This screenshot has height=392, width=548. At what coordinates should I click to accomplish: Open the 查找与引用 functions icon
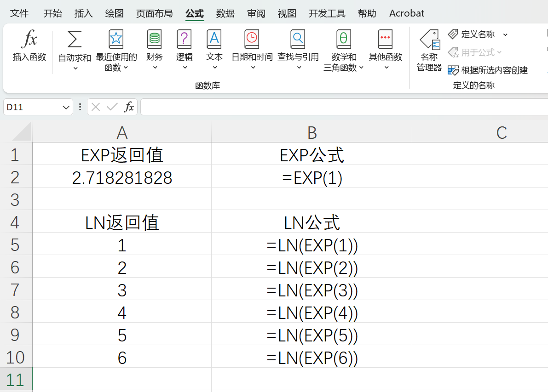pos(298,39)
